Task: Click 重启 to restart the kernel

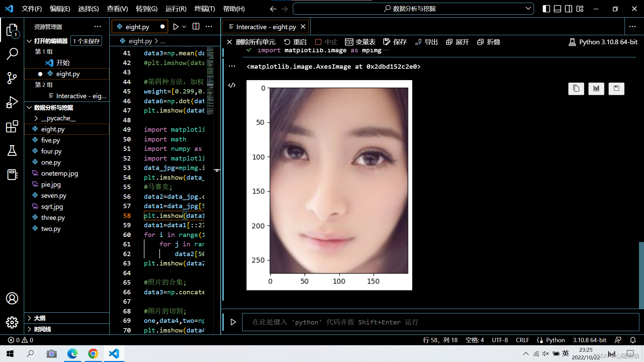Action: [295, 42]
